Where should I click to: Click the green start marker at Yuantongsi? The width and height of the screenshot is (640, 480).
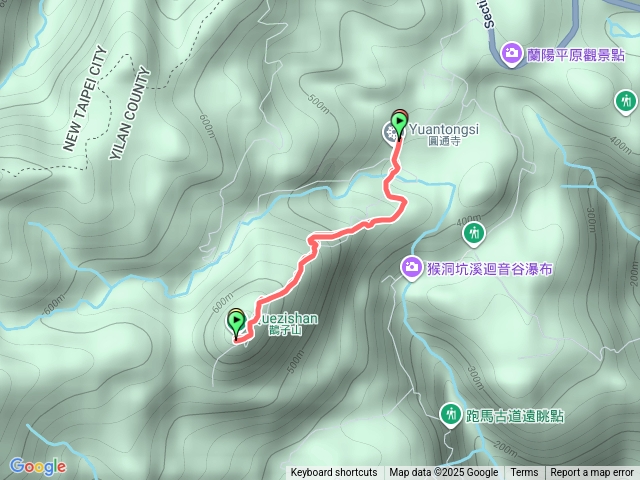pyautogui.click(x=399, y=124)
